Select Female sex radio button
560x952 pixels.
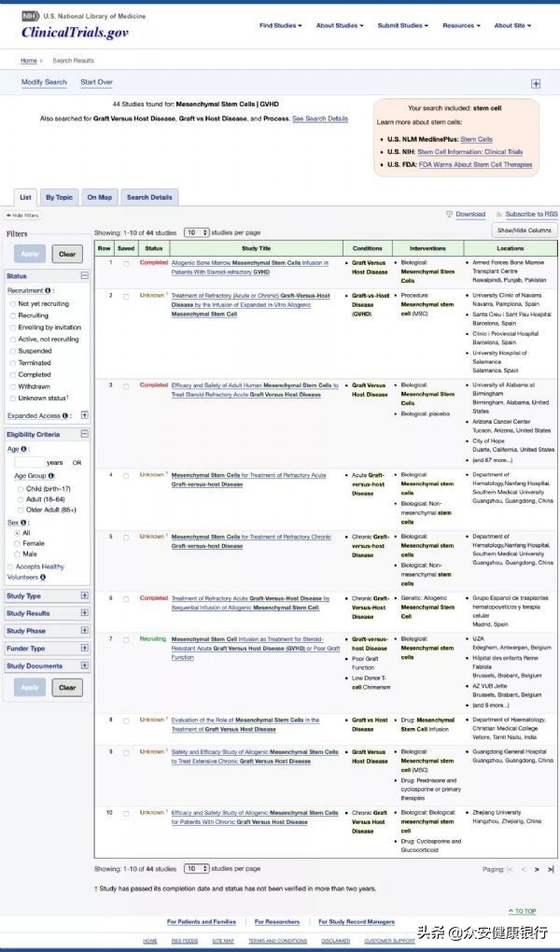[17, 543]
